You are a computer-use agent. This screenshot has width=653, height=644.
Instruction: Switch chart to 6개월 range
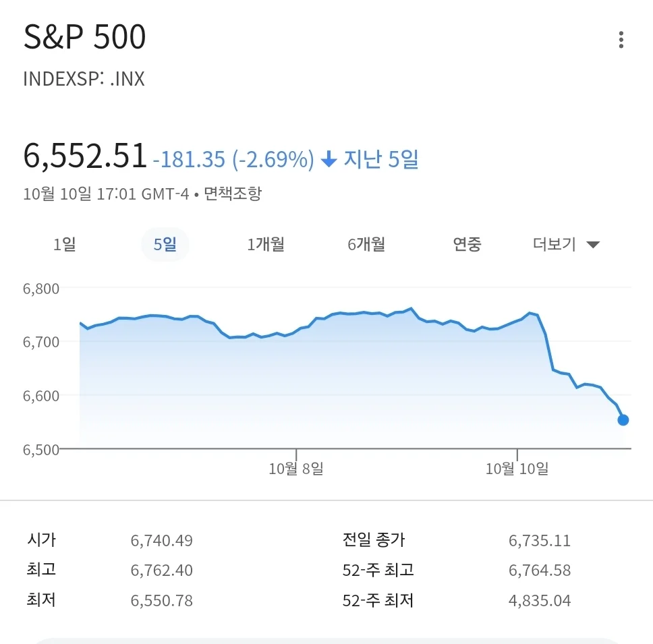coord(366,244)
